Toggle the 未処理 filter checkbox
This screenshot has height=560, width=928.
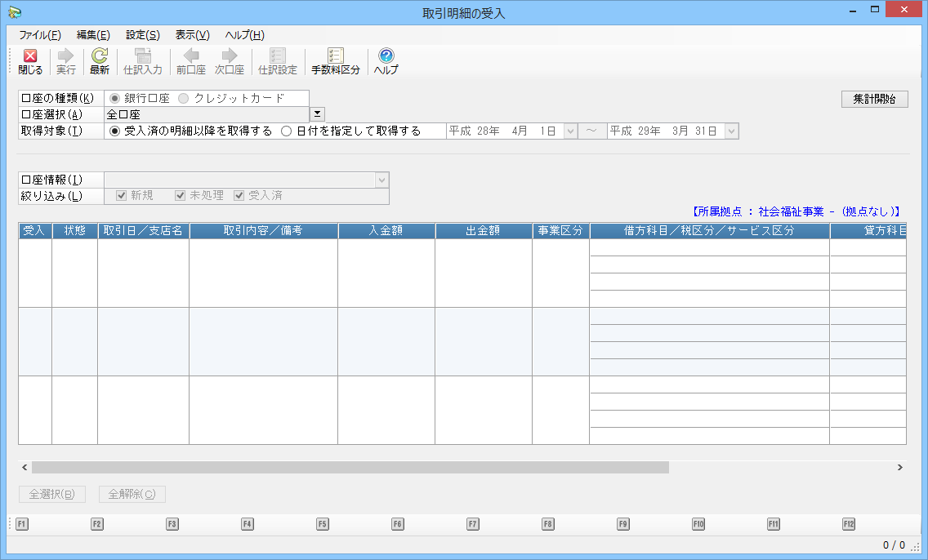point(181,196)
